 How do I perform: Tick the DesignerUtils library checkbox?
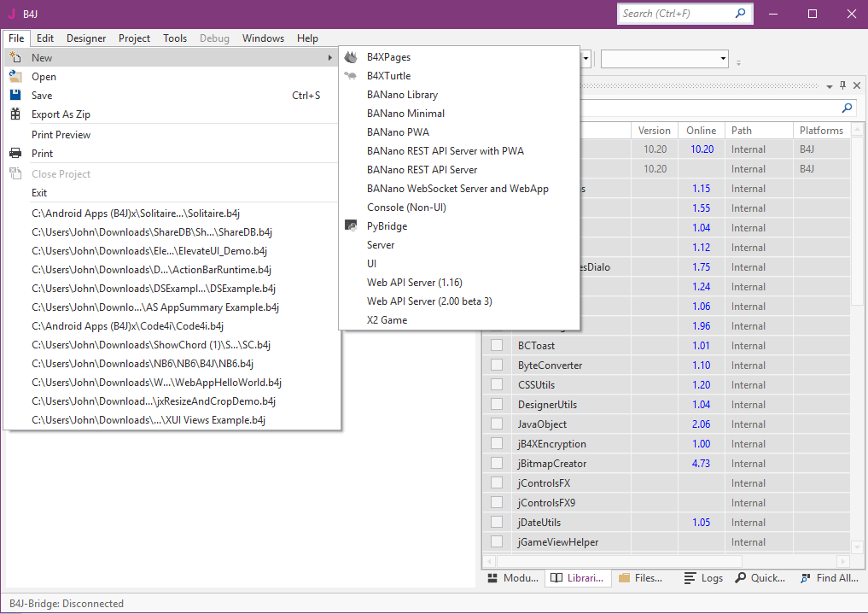point(497,404)
